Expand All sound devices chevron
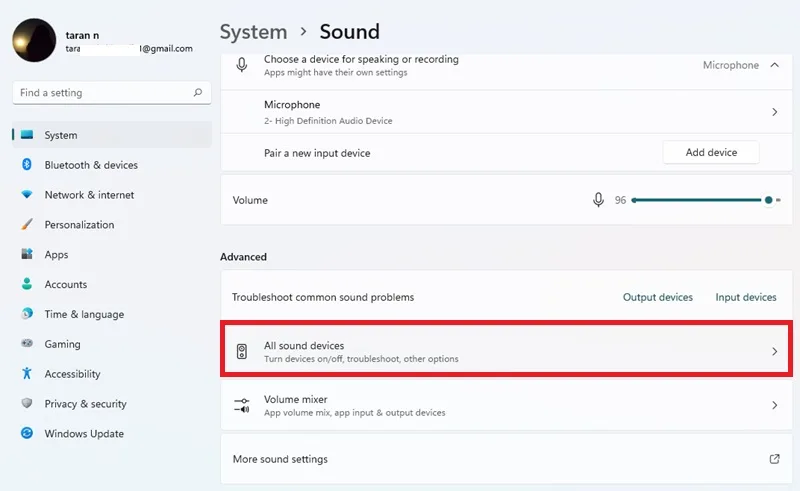The height and width of the screenshot is (491, 800). tap(774, 351)
